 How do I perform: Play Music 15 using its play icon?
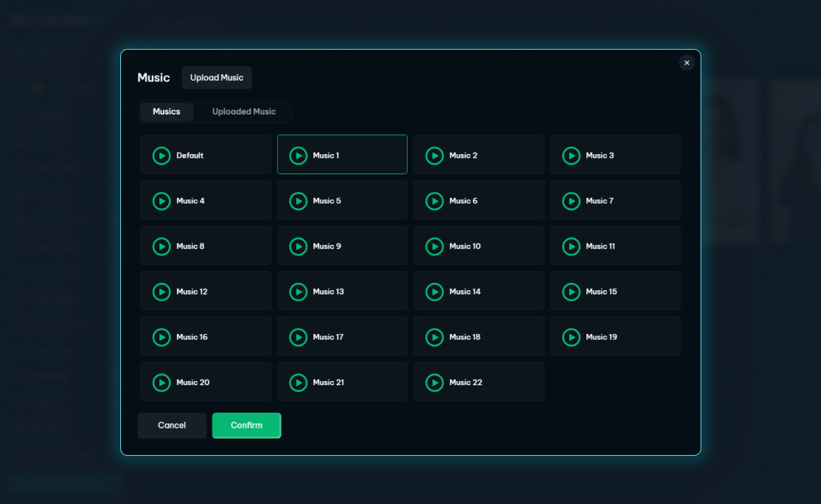click(571, 292)
